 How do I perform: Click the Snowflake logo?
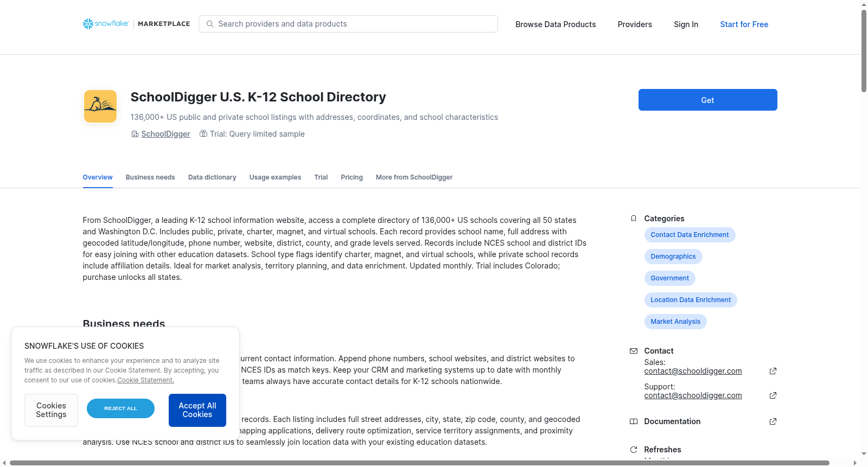click(106, 24)
